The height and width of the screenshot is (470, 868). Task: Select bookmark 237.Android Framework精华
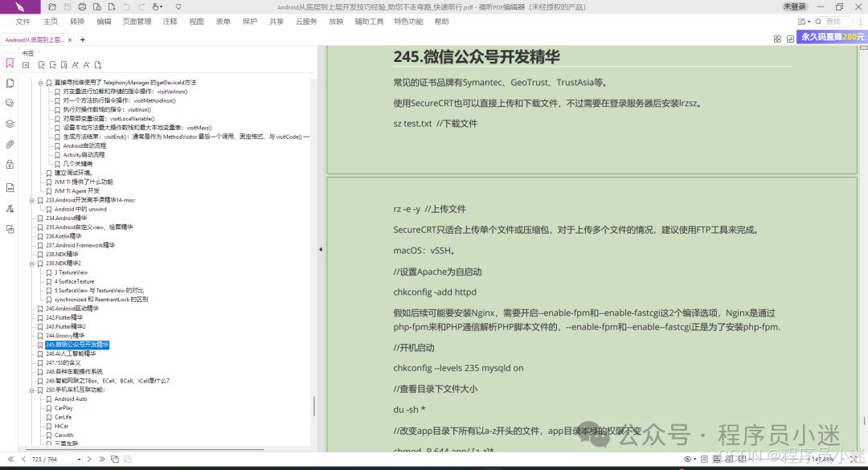[x=80, y=245]
